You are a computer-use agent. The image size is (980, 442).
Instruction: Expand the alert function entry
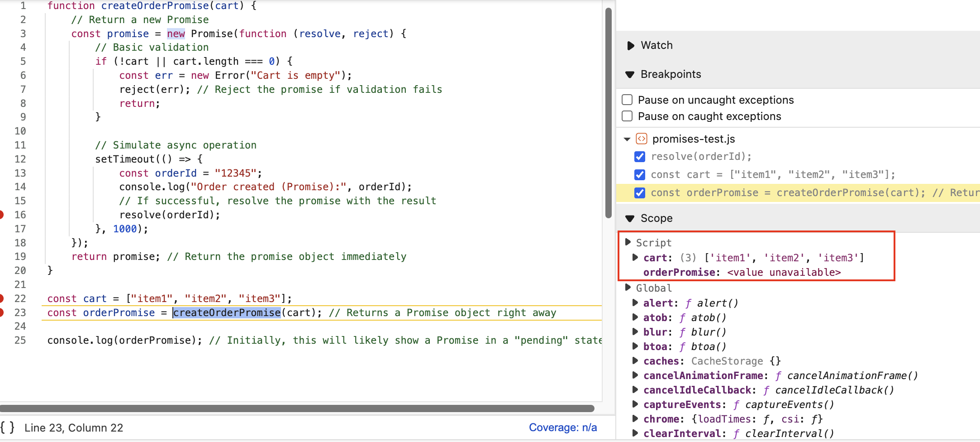635,303
